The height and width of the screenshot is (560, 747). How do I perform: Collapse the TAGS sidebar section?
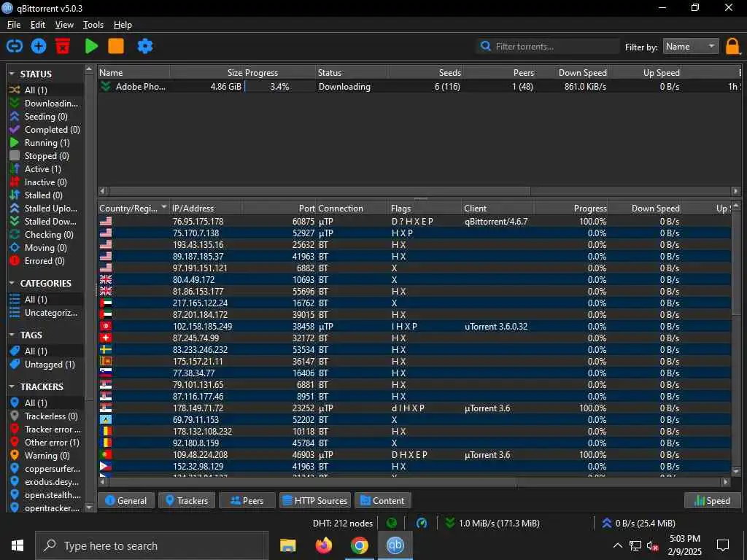tap(12, 335)
